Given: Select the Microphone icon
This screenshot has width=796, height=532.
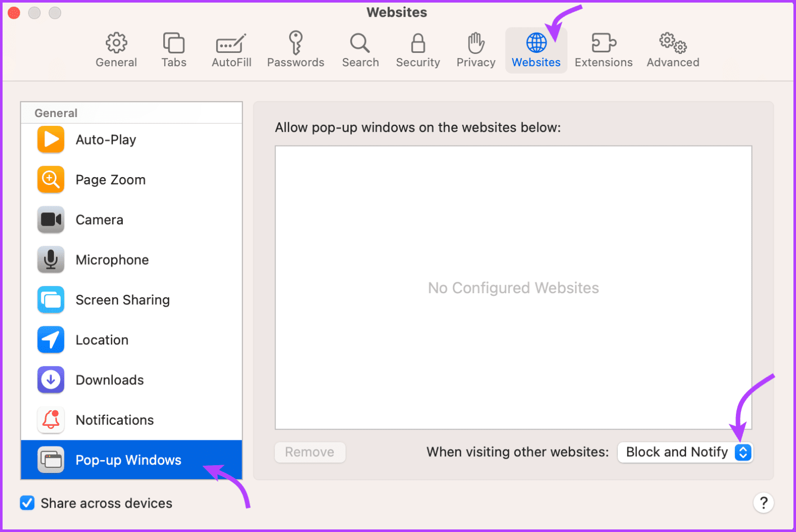Looking at the screenshot, I should pyautogui.click(x=50, y=260).
